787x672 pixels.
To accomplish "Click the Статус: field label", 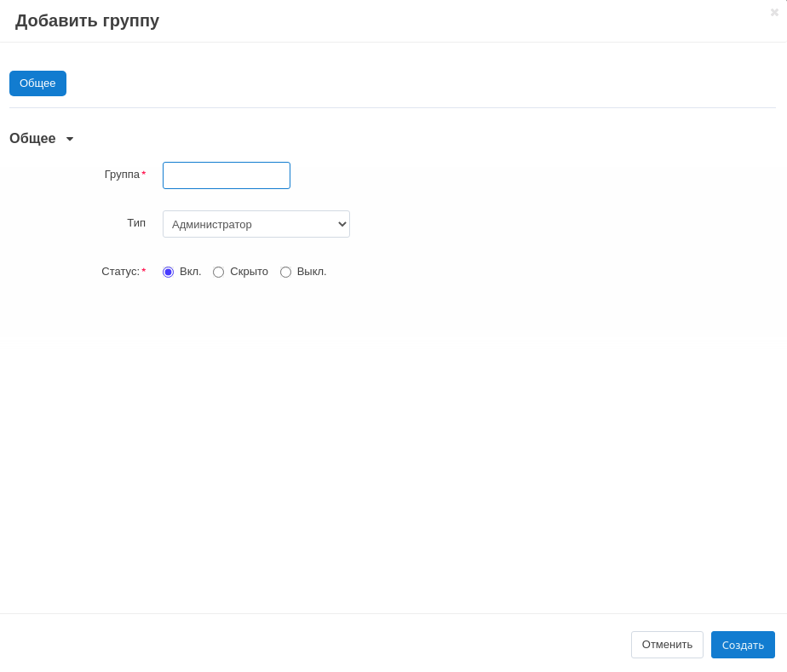I will (120, 272).
